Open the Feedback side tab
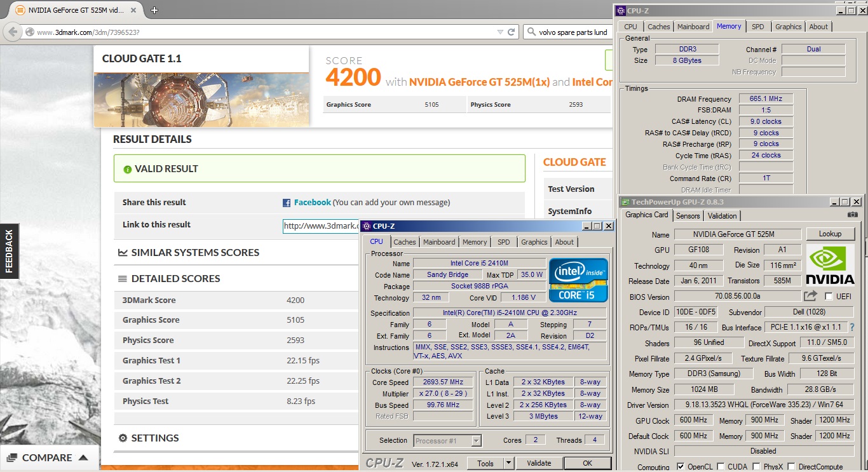This screenshot has width=868, height=472. tap(9, 252)
